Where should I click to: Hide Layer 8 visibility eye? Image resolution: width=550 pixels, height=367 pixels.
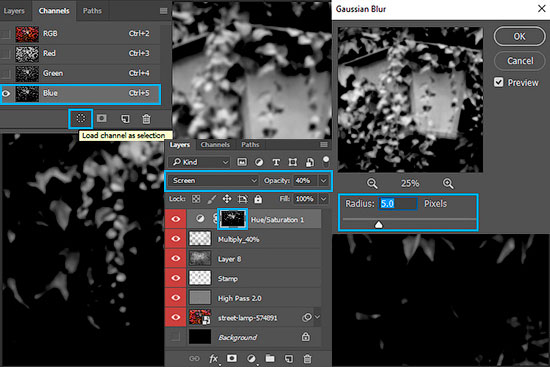pos(175,259)
